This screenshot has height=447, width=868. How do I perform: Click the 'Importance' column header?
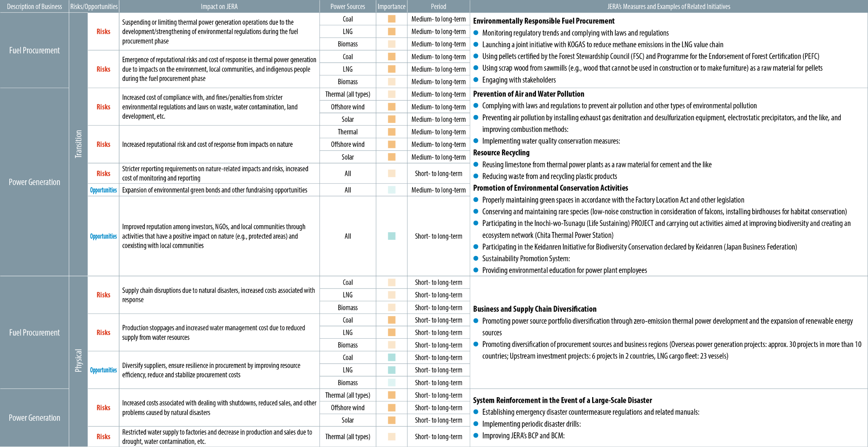tap(392, 6)
